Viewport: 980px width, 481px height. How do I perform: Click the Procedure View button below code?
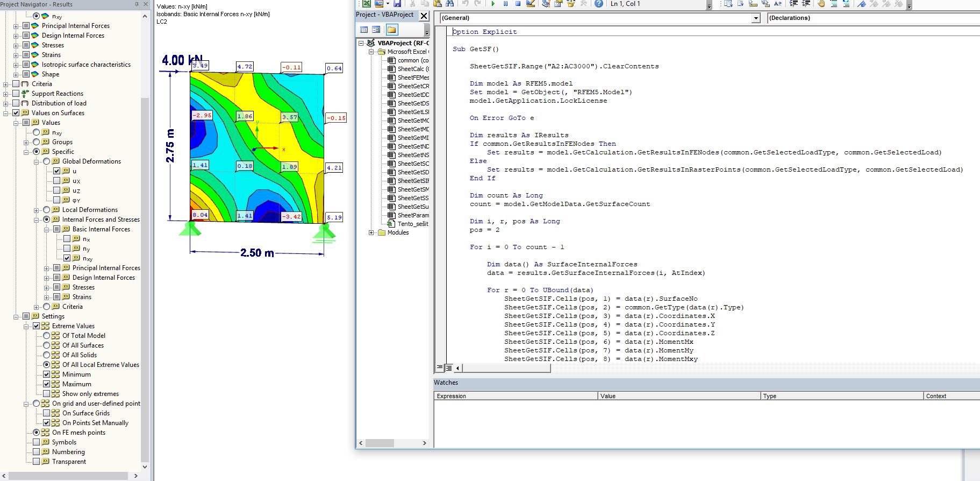pos(440,368)
